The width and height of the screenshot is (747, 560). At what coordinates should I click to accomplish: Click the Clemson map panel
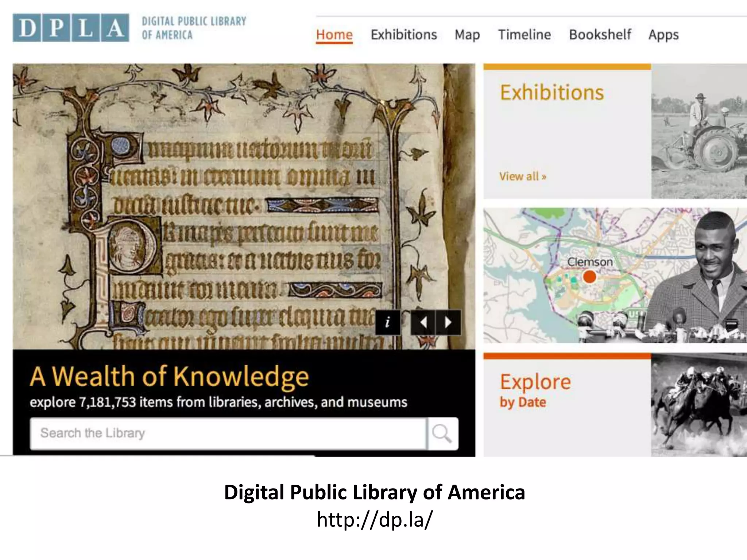(615, 275)
